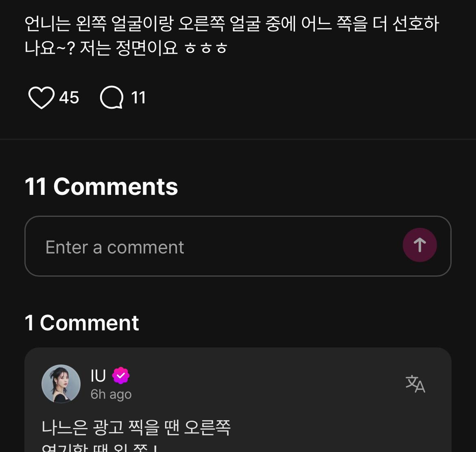This screenshot has height=452, width=476.
Task: Select the "11 Comments" heading
Action: click(101, 186)
